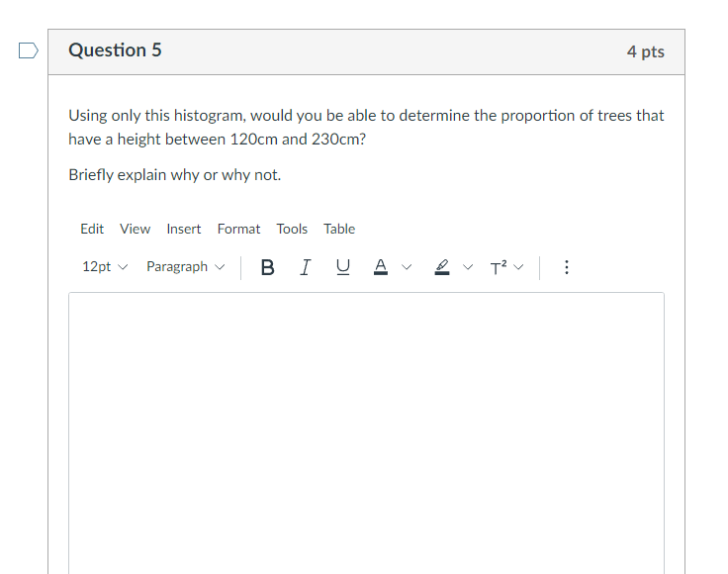This screenshot has height=574, width=728.
Task: Expand the text color options chevron
Action: click(x=407, y=267)
